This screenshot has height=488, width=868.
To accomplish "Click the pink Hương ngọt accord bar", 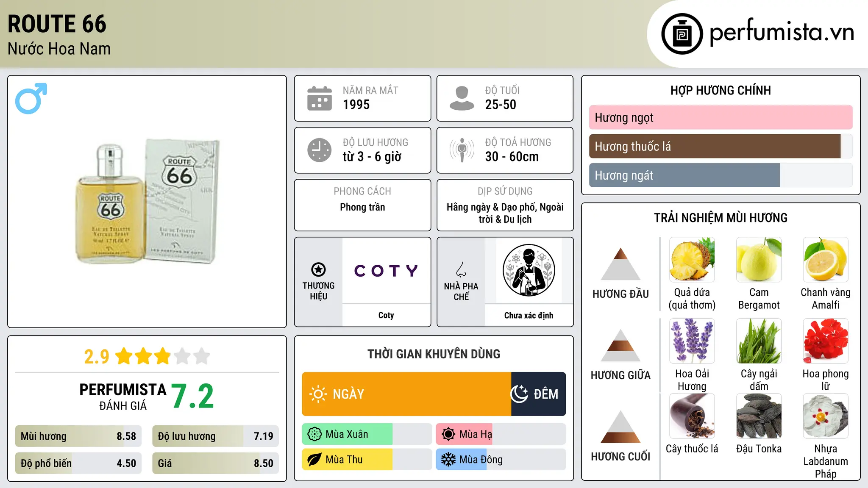I will tap(721, 117).
